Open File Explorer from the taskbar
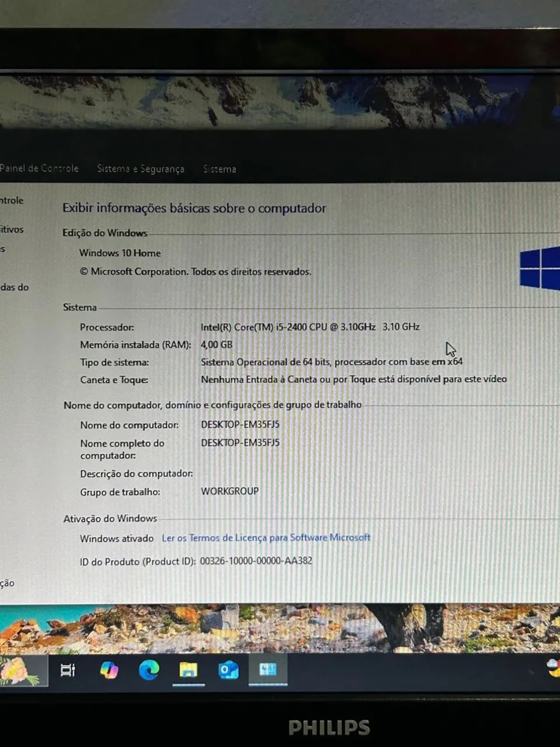The width and height of the screenshot is (560, 747). (x=188, y=670)
